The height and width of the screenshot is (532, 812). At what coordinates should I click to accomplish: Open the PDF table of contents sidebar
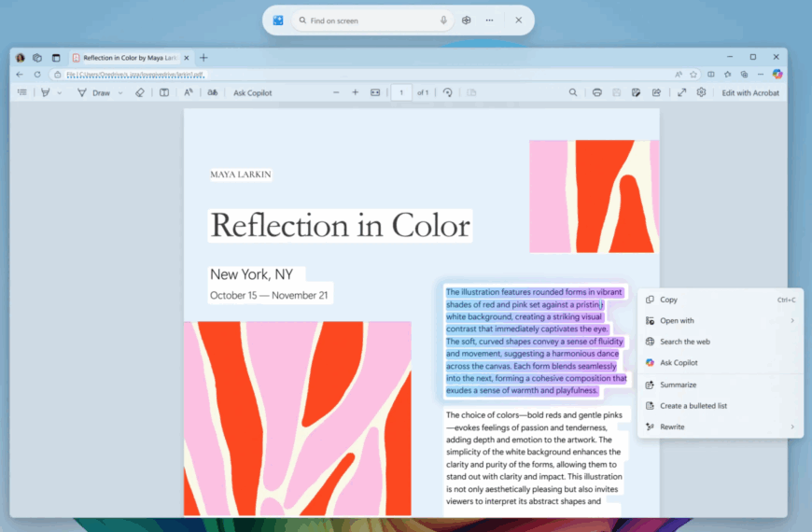click(x=21, y=92)
